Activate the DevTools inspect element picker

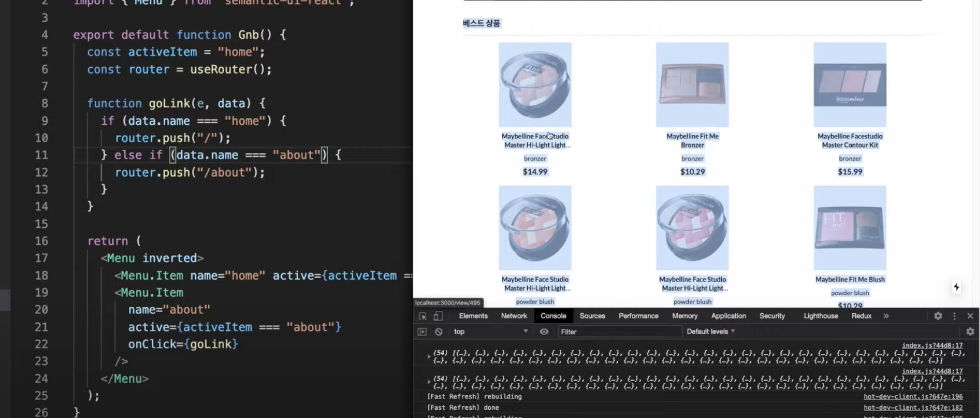tap(422, 316)
